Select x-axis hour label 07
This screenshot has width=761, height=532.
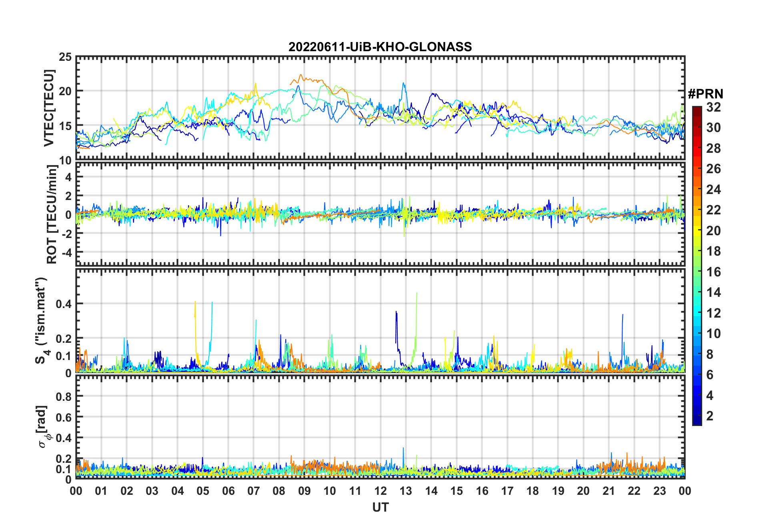[254, 491]
